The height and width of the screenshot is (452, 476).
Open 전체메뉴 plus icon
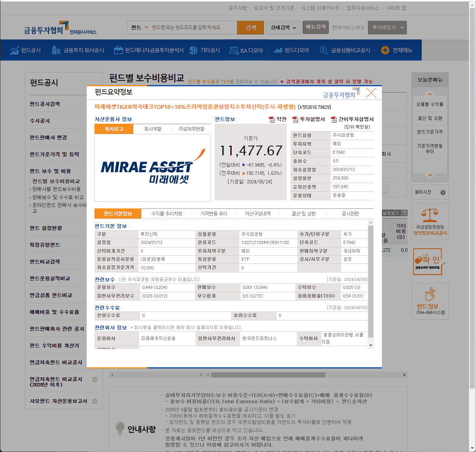coord(385,50)
